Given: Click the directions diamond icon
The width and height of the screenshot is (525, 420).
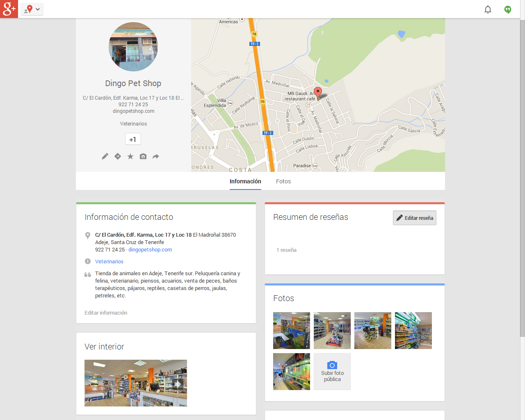Looking at the screenshot, I should click(118, 156).
